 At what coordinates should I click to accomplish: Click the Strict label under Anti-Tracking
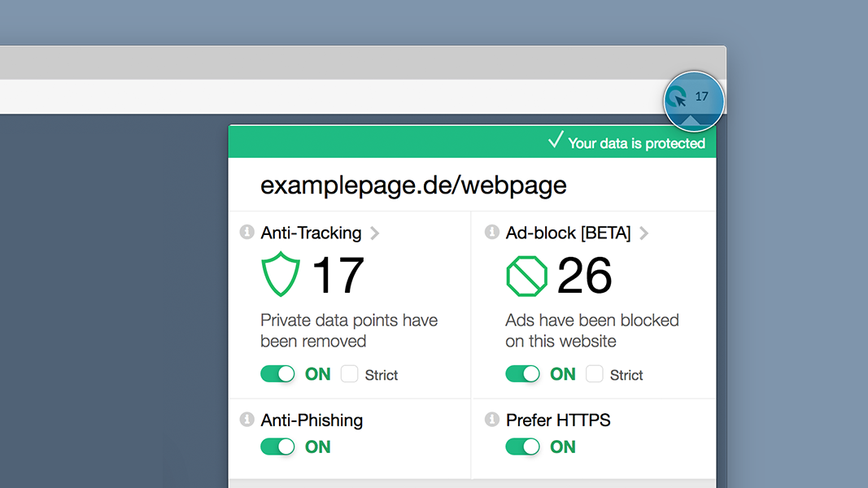coord(382,375)
